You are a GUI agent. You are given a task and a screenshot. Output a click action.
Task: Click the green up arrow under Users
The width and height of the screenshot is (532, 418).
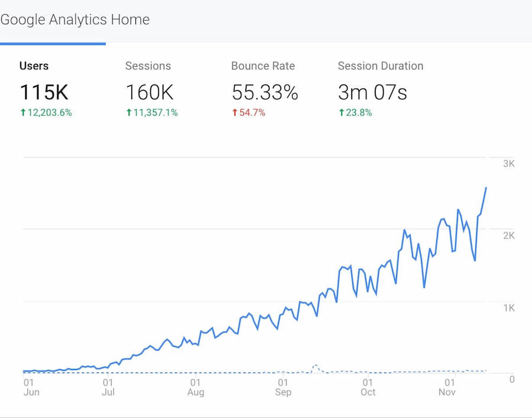point(23,112)
